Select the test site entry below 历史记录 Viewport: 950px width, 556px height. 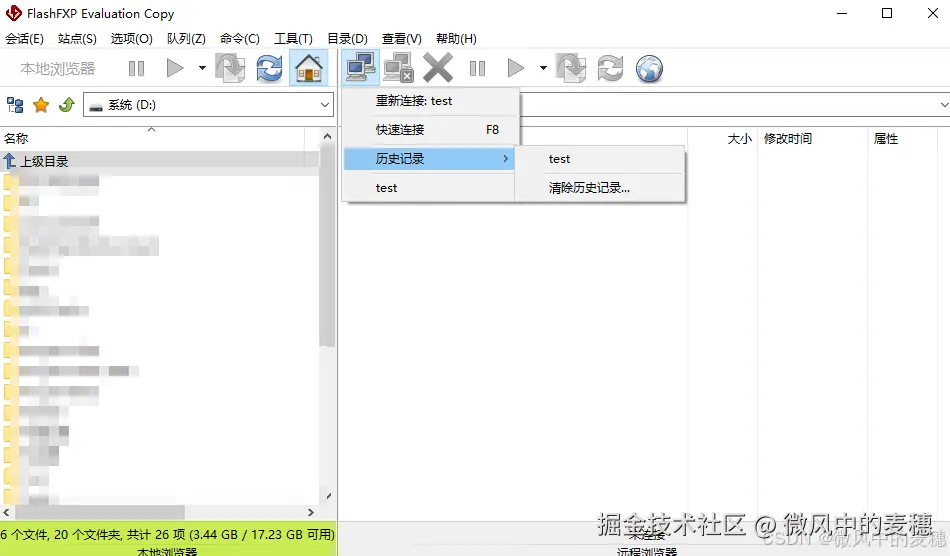coord(430,188)
